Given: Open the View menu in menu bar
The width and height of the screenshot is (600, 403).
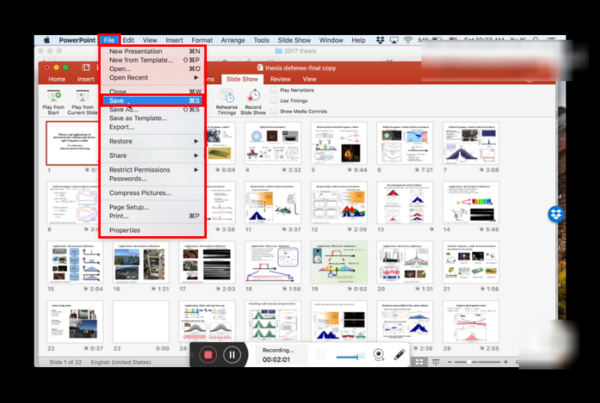Looking at the screenshot, I should click(150, 40).
